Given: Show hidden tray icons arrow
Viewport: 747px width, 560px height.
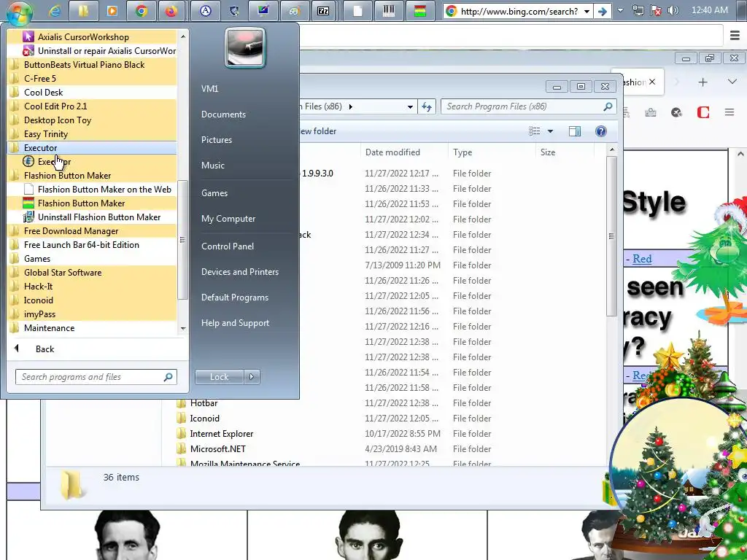Looking at the screenshot, I should pos(620,10).
